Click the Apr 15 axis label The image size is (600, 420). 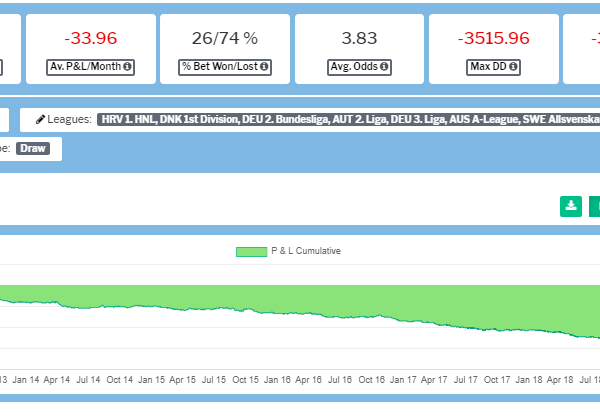pos(183,380)
